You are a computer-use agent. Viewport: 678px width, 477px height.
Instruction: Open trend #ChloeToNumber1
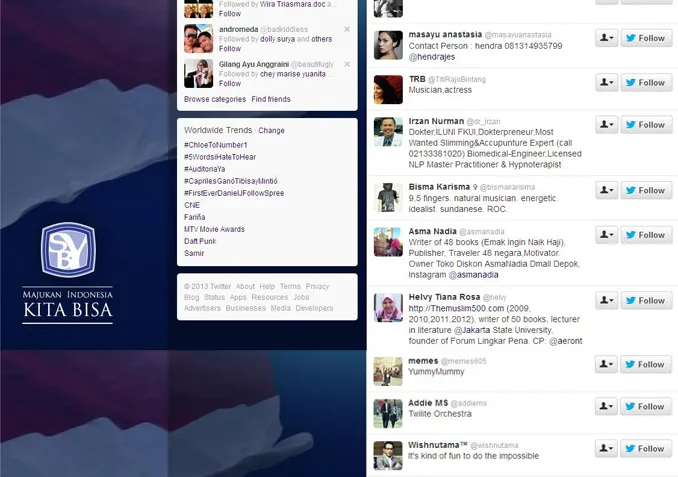(216, 145)
